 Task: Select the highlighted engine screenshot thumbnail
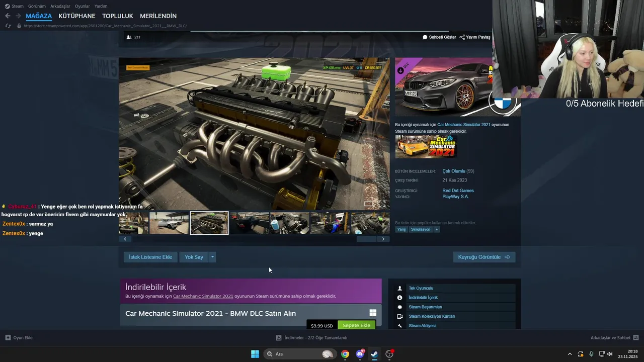pyautogui.click(x=209, y=223)
